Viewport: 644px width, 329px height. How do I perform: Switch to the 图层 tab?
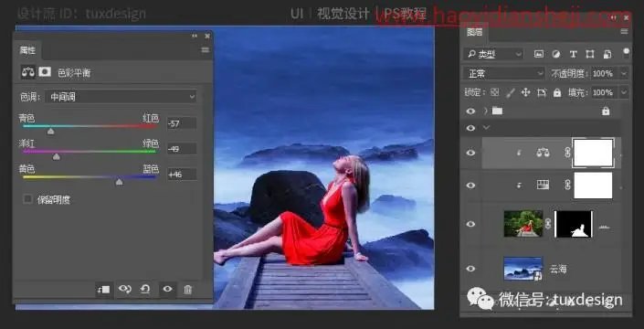point(474,32)
